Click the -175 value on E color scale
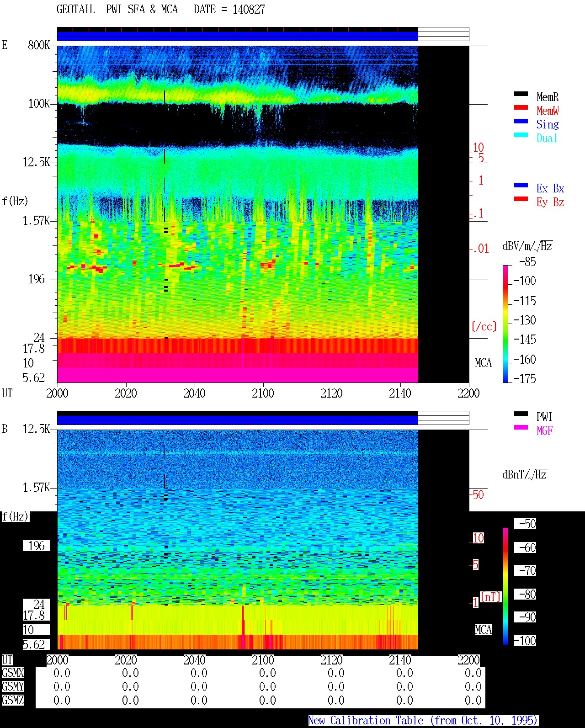 [x=525, y=378]
